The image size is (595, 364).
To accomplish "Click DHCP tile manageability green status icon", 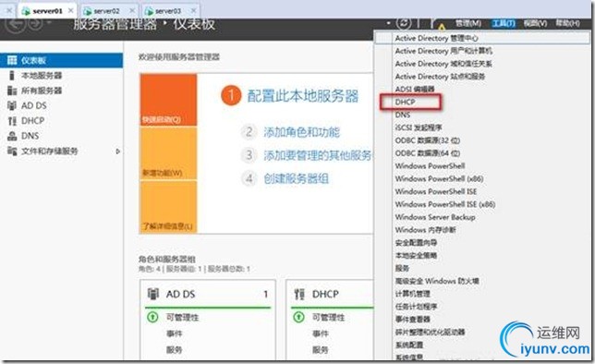I will tap(298, 317).
